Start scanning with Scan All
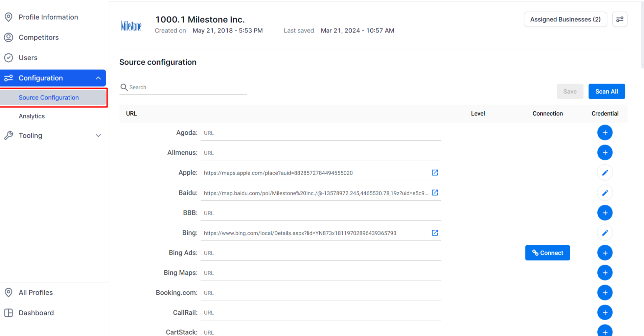 tap(606, 91)
